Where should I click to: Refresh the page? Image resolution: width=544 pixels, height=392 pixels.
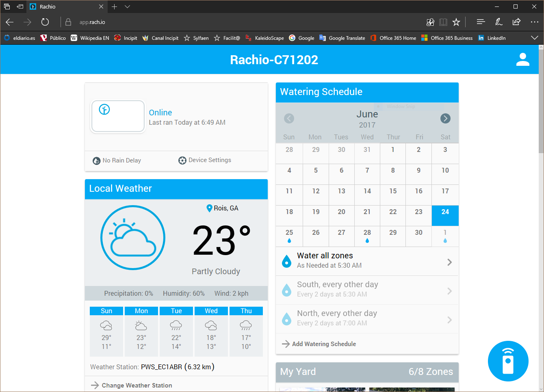[45, 22]
